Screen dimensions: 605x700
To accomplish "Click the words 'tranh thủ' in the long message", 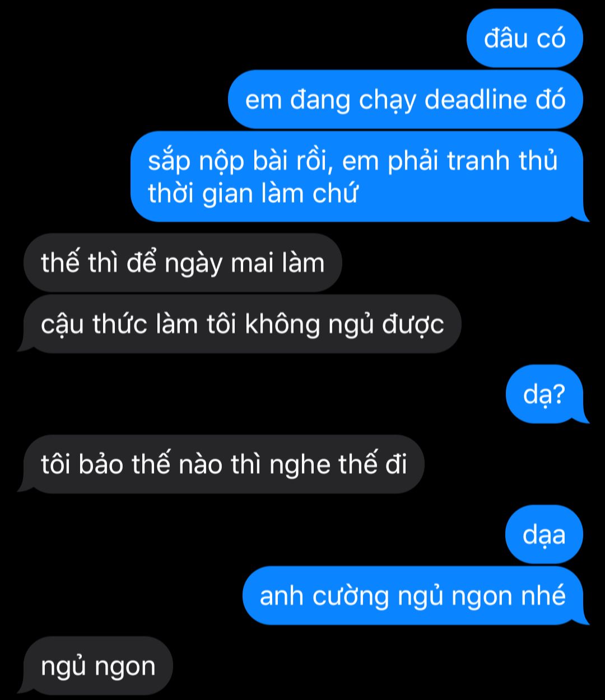I will click(x=502, y=161).
